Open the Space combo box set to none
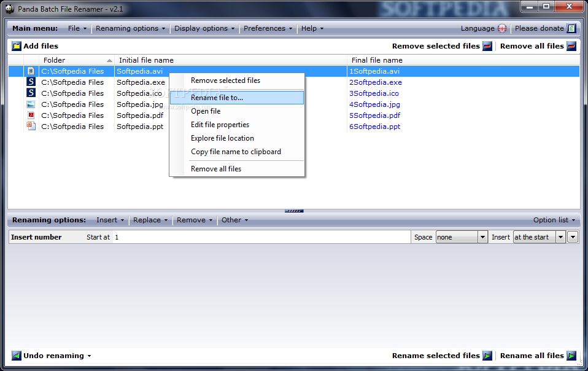This screenshot has width=588, height=371. point(461,237)
